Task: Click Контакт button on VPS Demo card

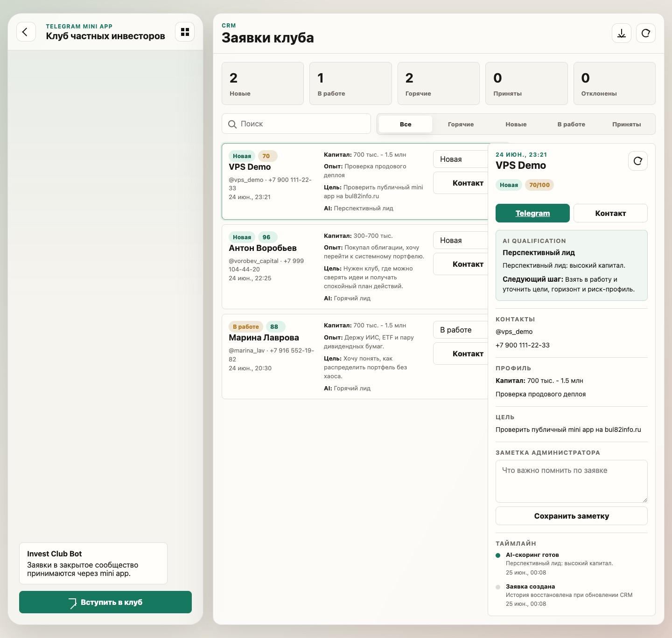Action: point(461,183)
